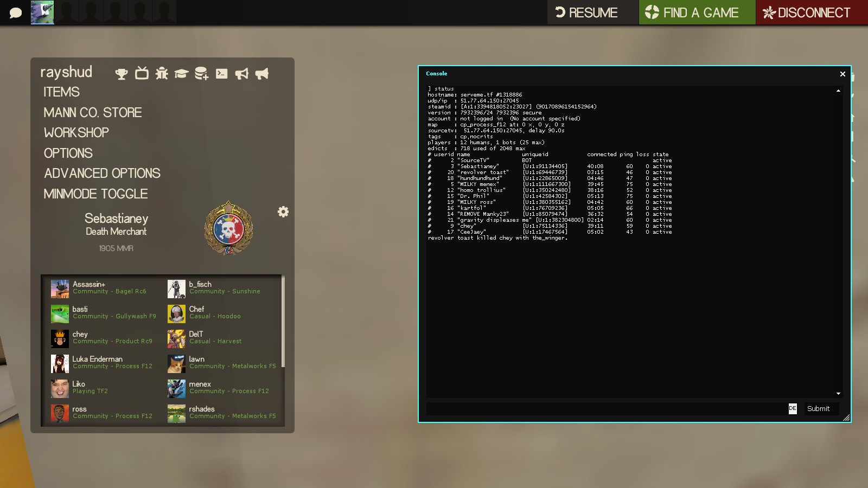Click the trophy icon next to rayshud
Image resolution: width=868 pixels, height=488 pixels.
tap(122, 74)
